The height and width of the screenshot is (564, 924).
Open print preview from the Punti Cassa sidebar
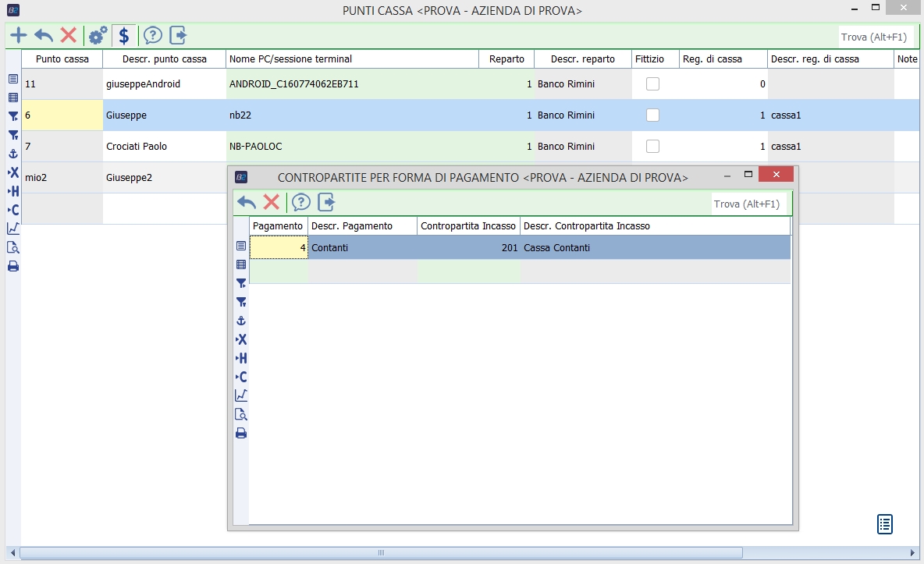point(13,247)
